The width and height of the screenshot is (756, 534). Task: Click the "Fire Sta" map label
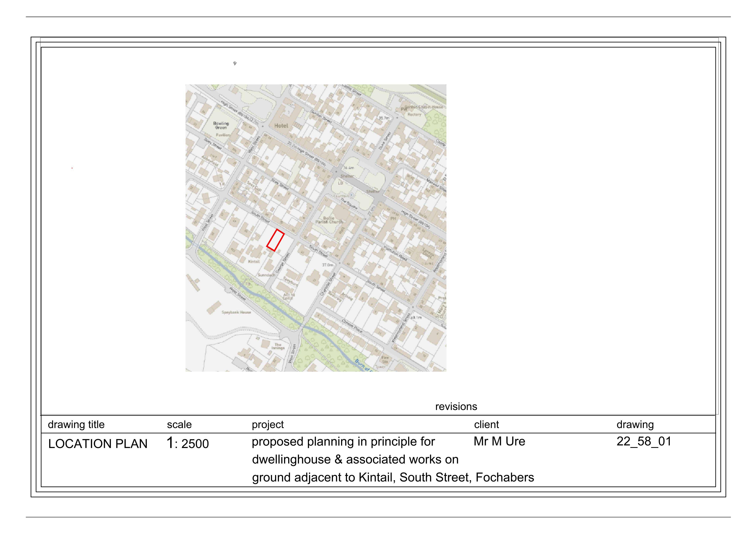pos(385,360)
